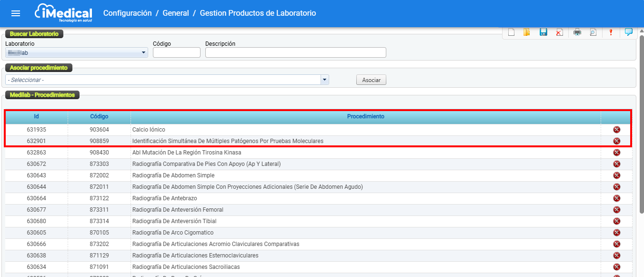This screenshot has height=277, width=644.
Task: Open the chat speech bubble icon
Action: (x=628, y=32)
